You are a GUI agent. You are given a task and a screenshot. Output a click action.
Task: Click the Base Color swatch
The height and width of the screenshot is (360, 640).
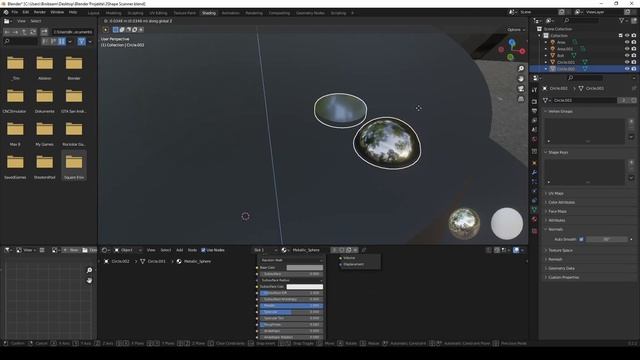304,268
